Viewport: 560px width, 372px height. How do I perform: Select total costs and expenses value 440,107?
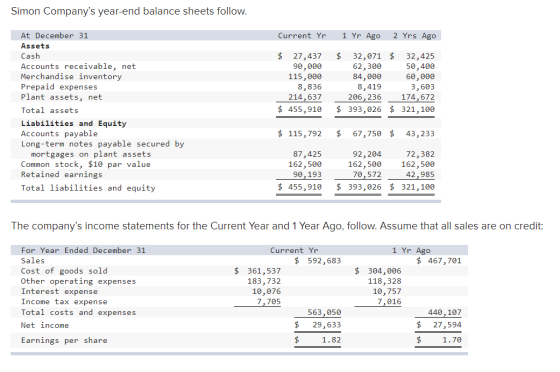pyautogui.click(x=445, y=312)
